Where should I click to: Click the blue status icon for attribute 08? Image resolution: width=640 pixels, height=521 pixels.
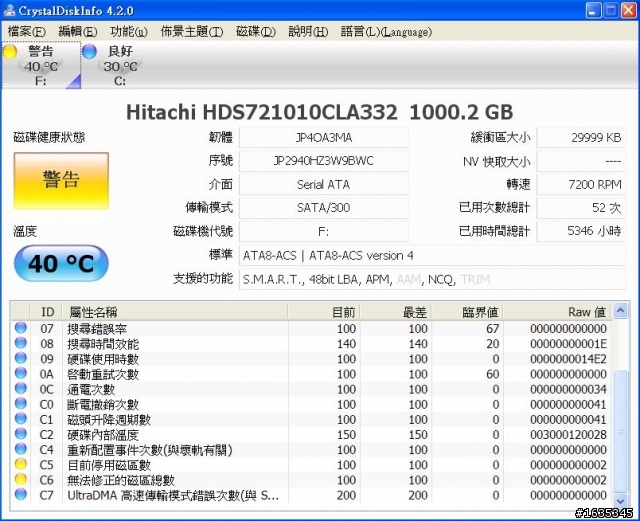[x=20, y=343]
